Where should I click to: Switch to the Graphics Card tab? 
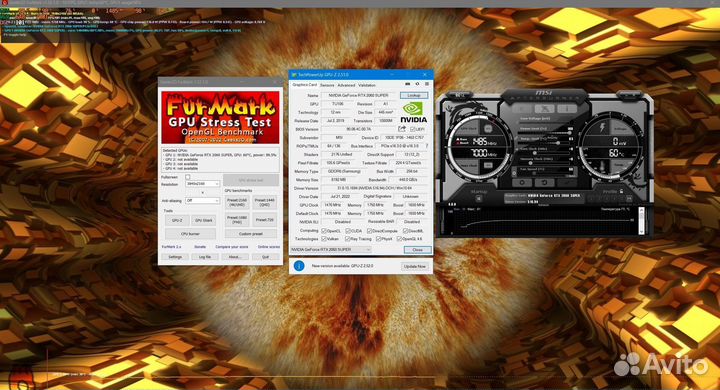[305, 85]
